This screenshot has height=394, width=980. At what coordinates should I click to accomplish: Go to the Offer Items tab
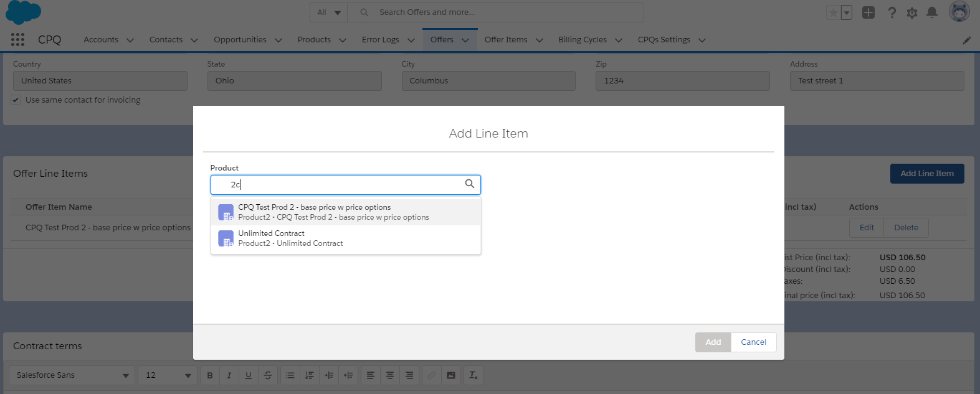click(x=506, y=40)
